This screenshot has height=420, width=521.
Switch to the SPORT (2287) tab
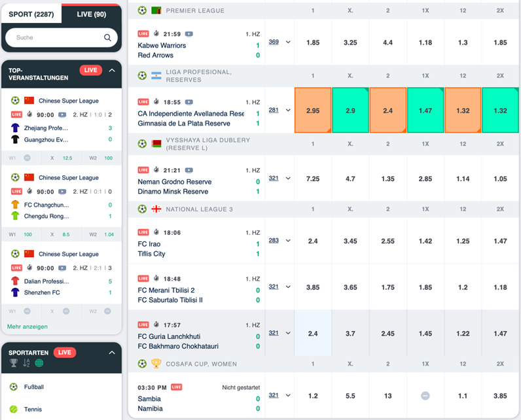point(31,14)
